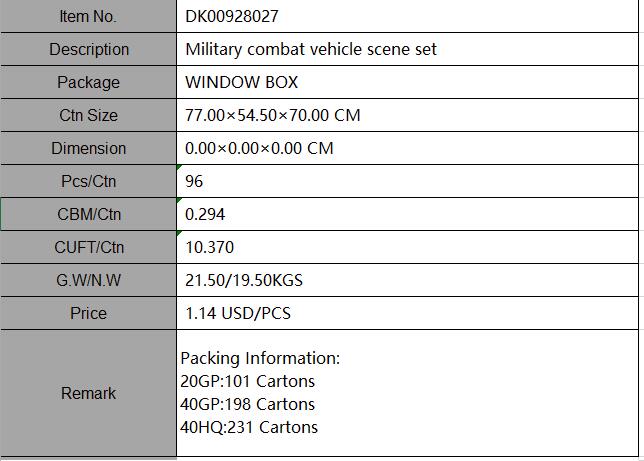Click the WINDOW BOX value cell
The image size is (644, 461).
pos(406,82)
